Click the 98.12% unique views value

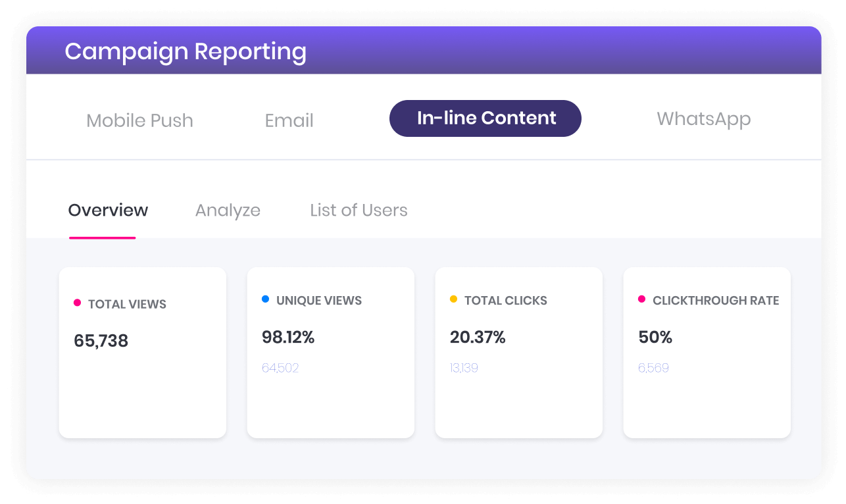(x=288, y=338)
